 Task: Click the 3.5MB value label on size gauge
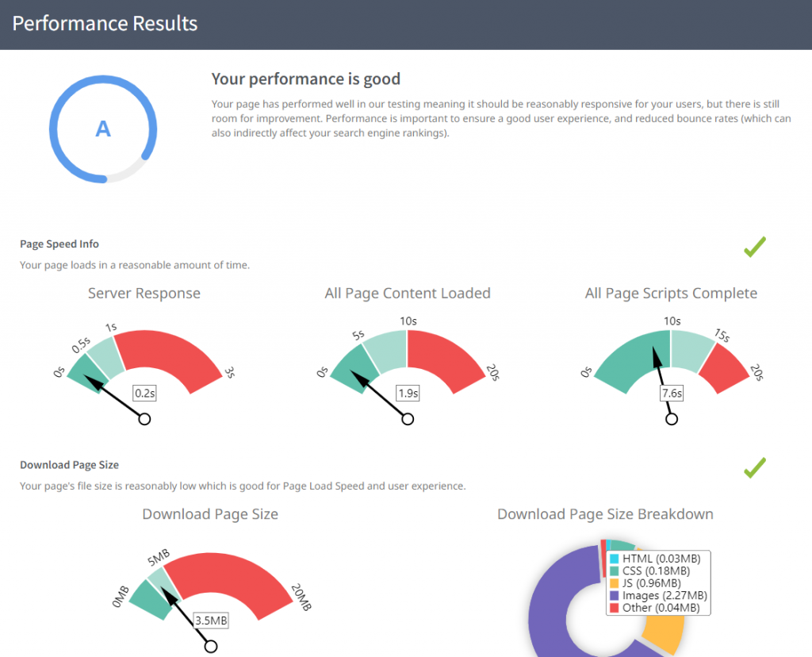pyautogui.click(x=211, y=620)
